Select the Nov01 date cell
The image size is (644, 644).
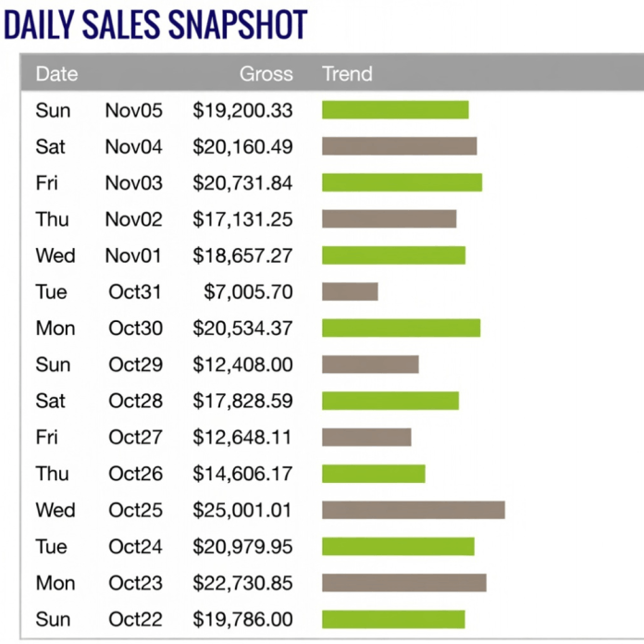click(x=133, y=255)
